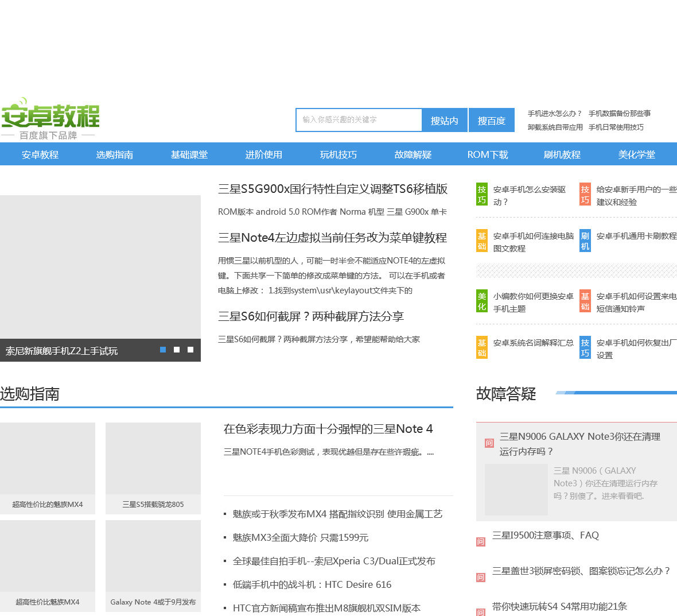Open article 三星Note4左边虚拟当前任务改为菜单键教程
677x616 pixels.
pyautogui.click(x=332, y=238)
